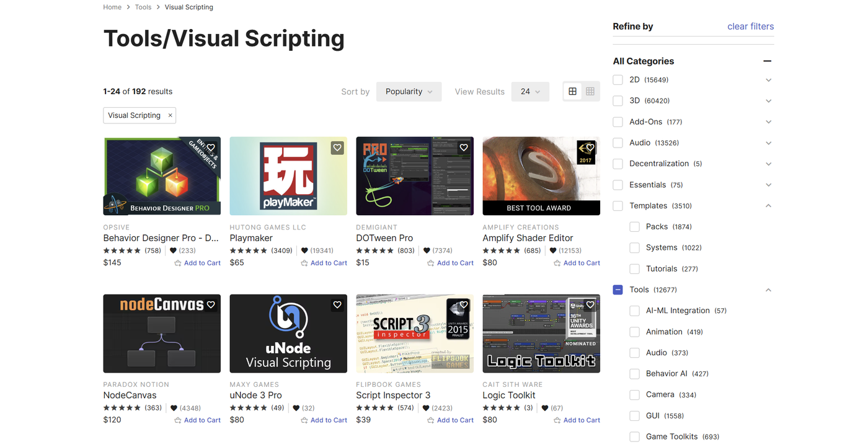Favorite Amplify Shader Editor thumbnail heart

point(590,148)
